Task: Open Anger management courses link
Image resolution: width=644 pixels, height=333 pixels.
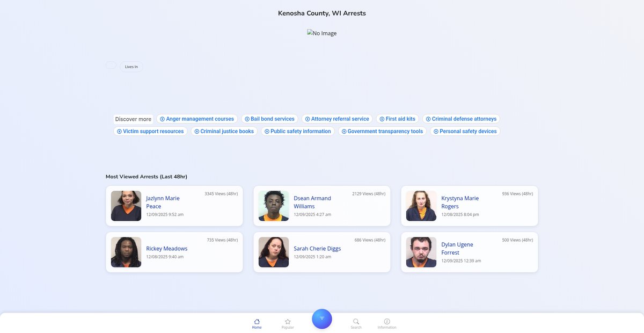Action: pyautogui.click(x=197, y=119)
